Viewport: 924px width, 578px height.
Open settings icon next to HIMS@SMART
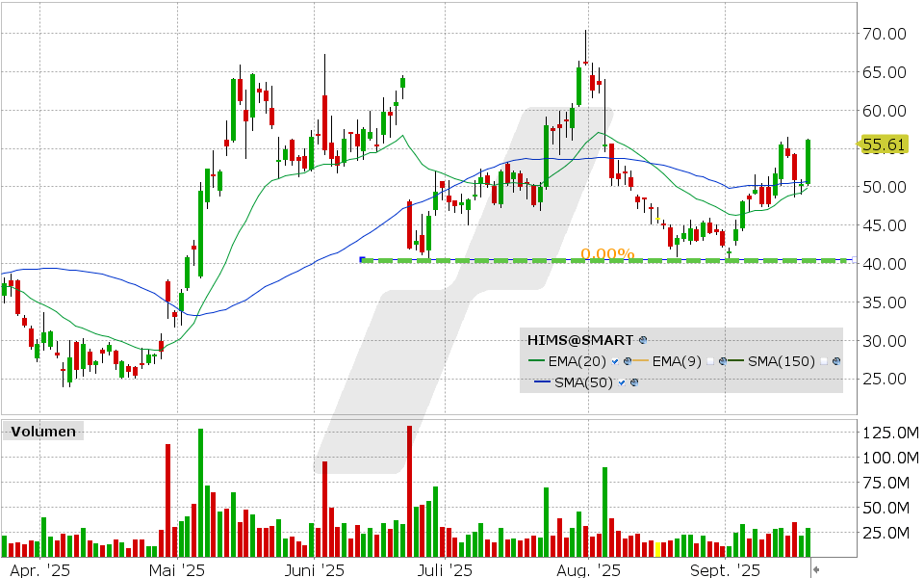click(x=643, y=340)
